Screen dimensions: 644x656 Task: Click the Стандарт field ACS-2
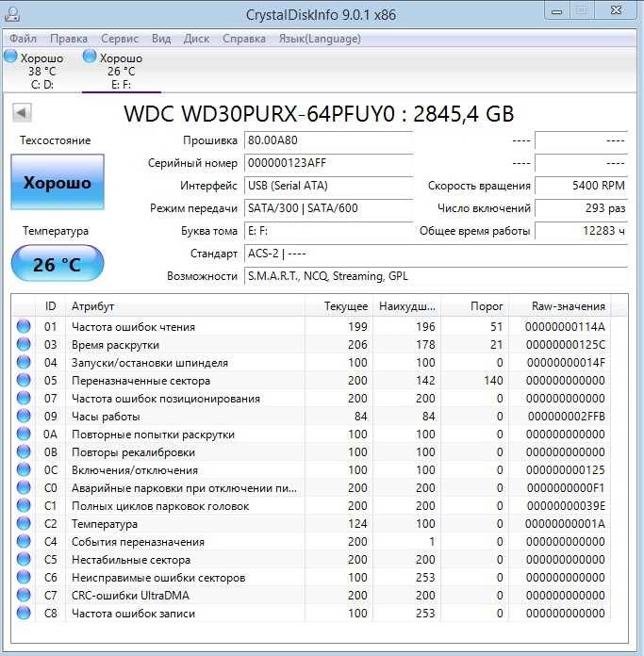pyautogui.click(x=436, y=254)
